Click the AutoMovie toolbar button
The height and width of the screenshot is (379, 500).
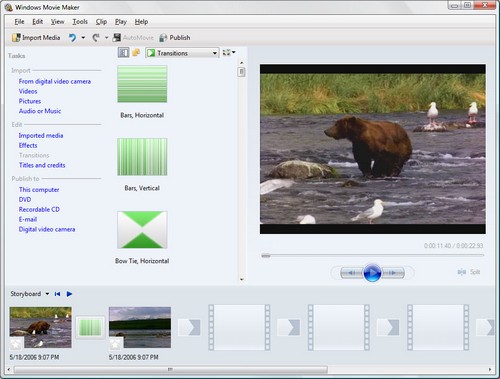(133, 38)
